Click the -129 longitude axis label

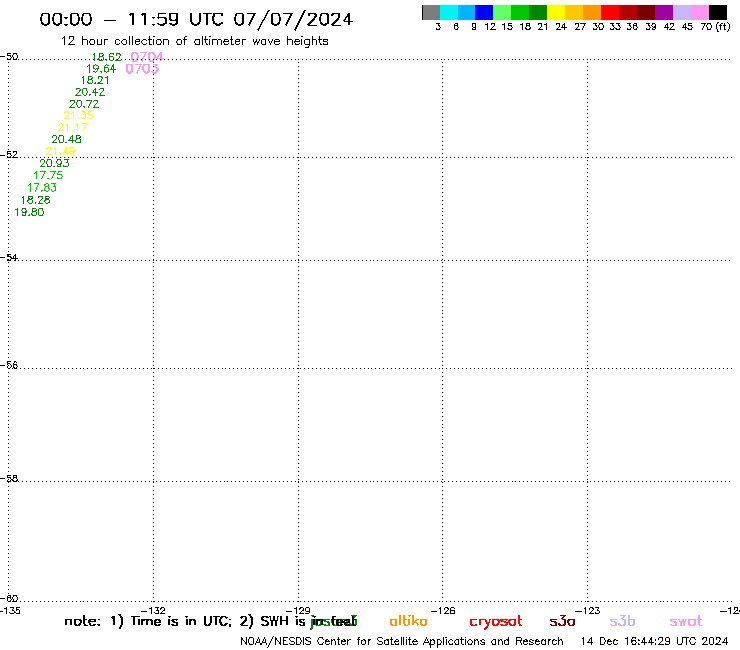click(298, 610)
